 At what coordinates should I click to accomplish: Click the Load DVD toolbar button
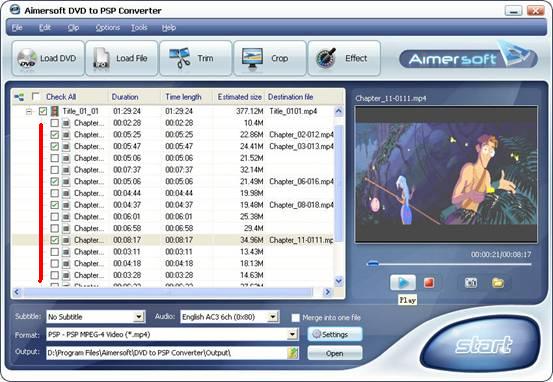[48, 58]
